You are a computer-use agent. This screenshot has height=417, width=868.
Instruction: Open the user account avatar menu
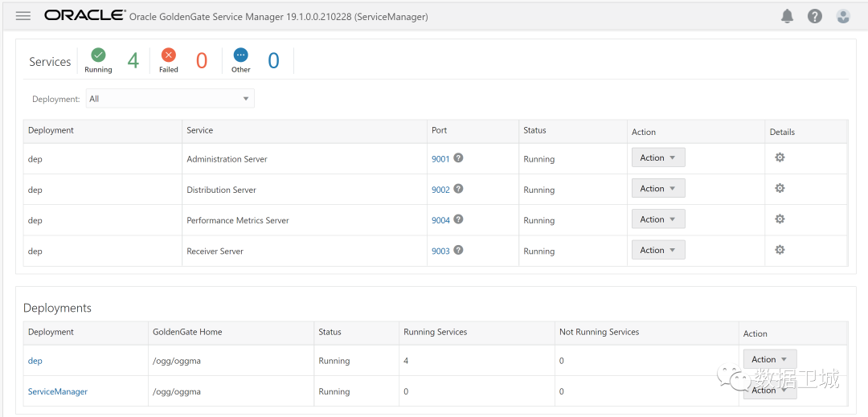(x=843, y=17)
